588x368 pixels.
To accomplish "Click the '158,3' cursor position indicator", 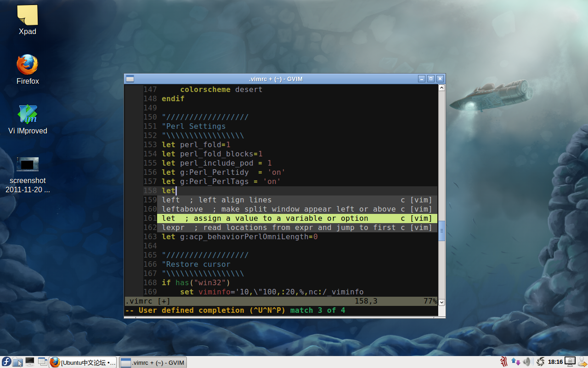I will pyautogui.click(x=366, y=301).
